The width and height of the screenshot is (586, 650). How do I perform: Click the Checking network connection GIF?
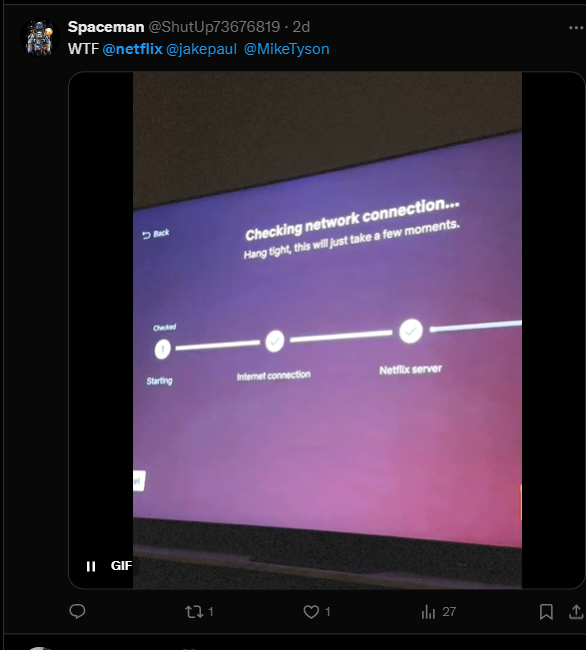coord(327,330)
